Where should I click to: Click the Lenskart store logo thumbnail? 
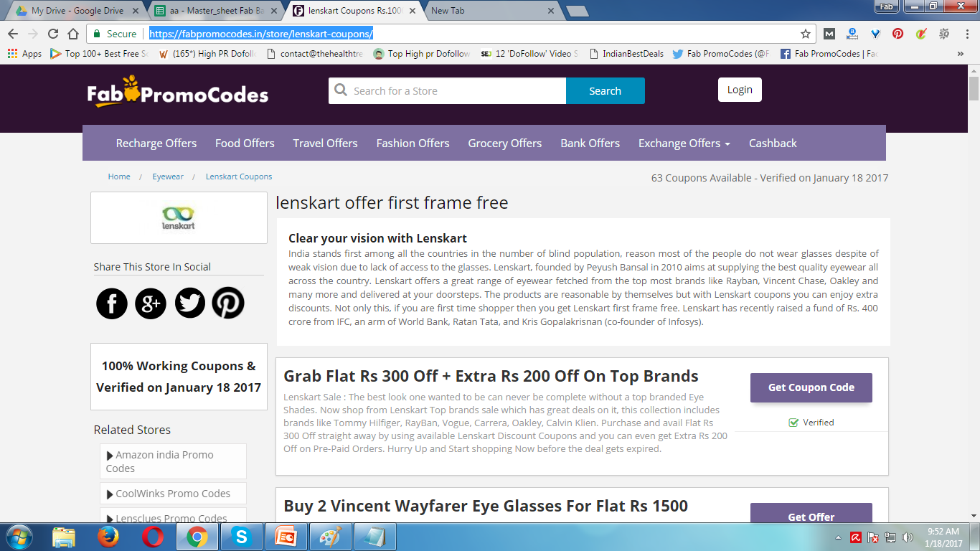179,217
